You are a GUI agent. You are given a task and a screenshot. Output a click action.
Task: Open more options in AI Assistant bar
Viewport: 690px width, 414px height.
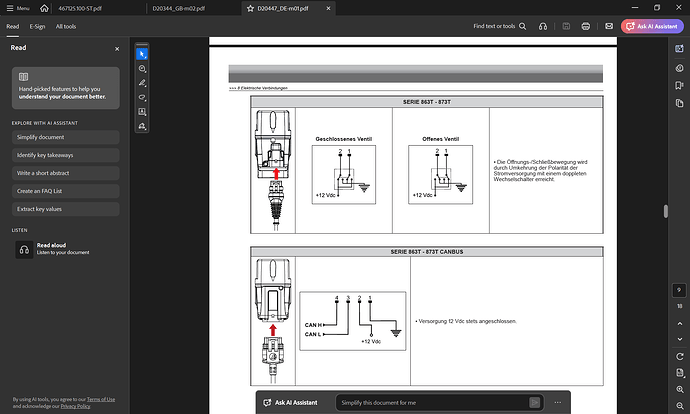pyautogui.click(x=558, y=403)
